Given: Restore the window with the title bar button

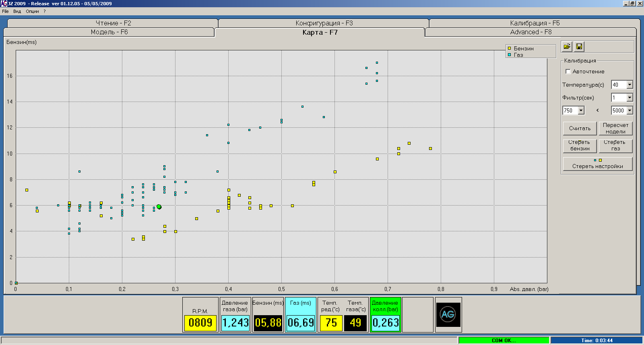Looking at the screenshot, I should click(632, 3).
